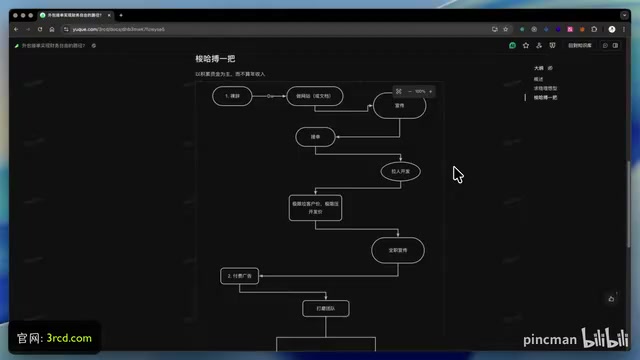Image resolution: width=640 pixels, height=360 pixels.
Task: Open the gray circular browser extension
Action: pyautogui.click(x=534, y=29)
